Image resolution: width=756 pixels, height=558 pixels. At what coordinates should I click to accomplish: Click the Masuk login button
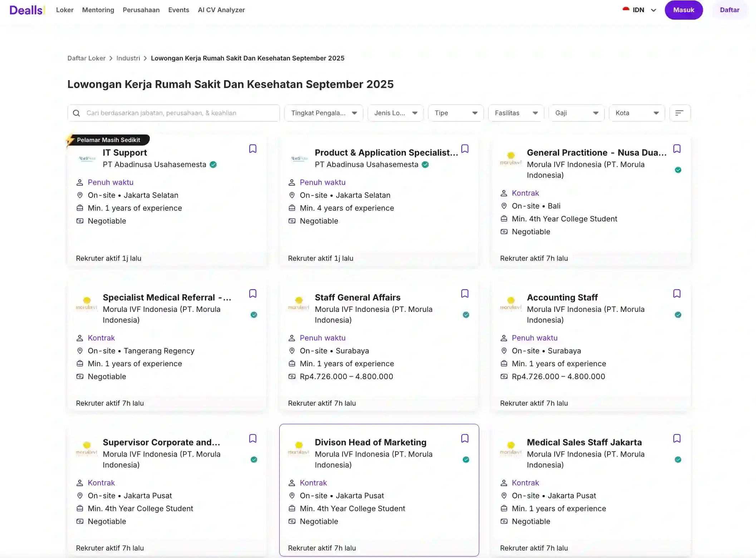point(683,10)
